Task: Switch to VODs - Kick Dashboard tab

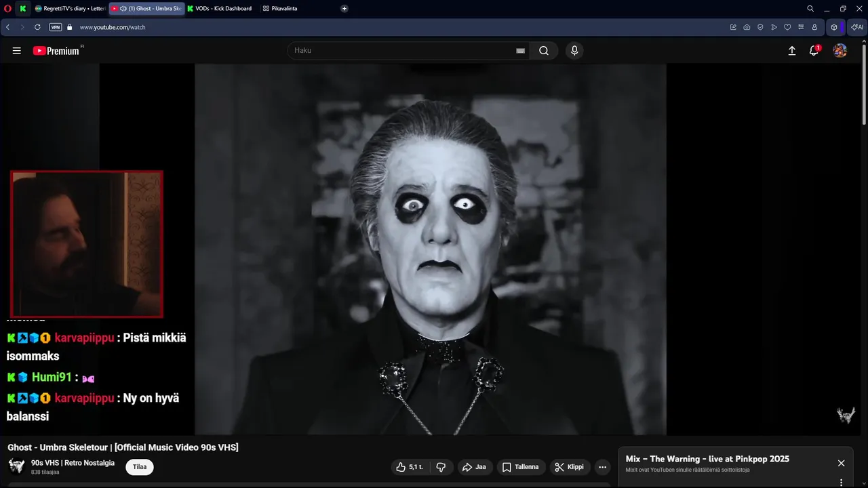Action: click(x=219, y=9)
